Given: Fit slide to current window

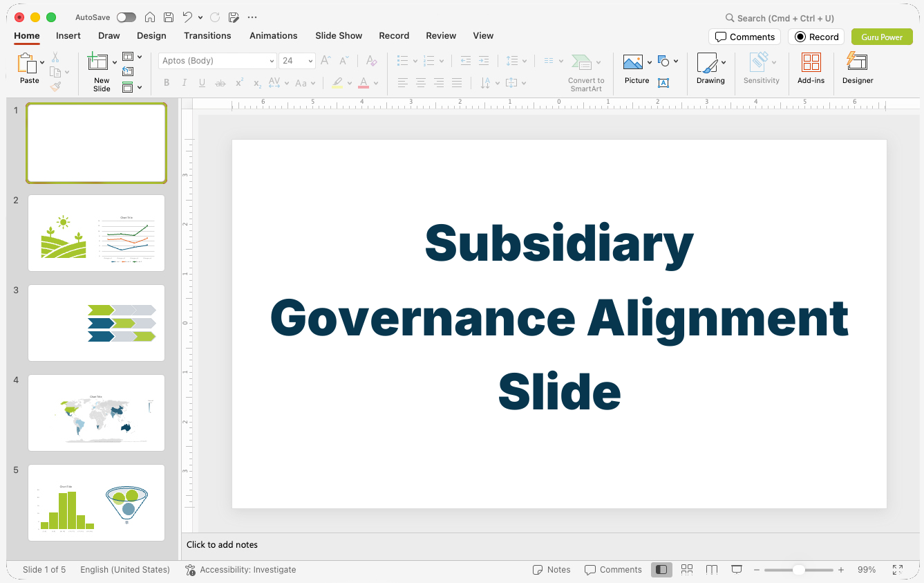Looking at the screenshot, I should tap(898, 570).
